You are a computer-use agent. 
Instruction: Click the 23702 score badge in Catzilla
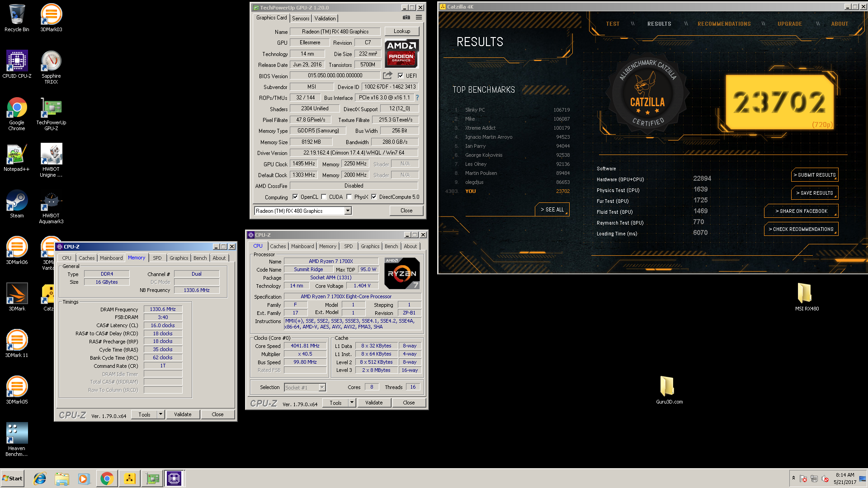(780, 102)
